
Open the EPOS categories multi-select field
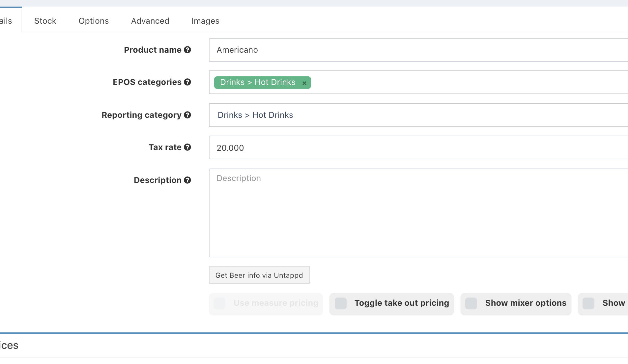click(x=461, y=82)
